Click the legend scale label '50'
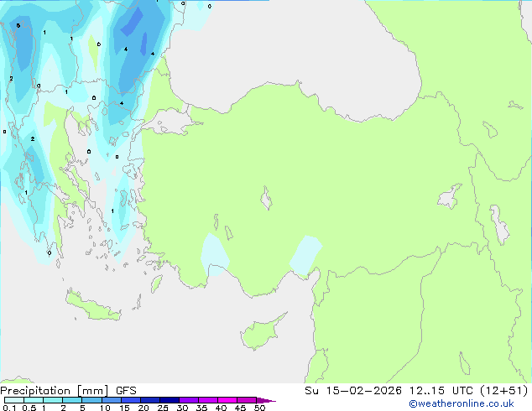Viewport: 532px width, 411px height. 259,408
